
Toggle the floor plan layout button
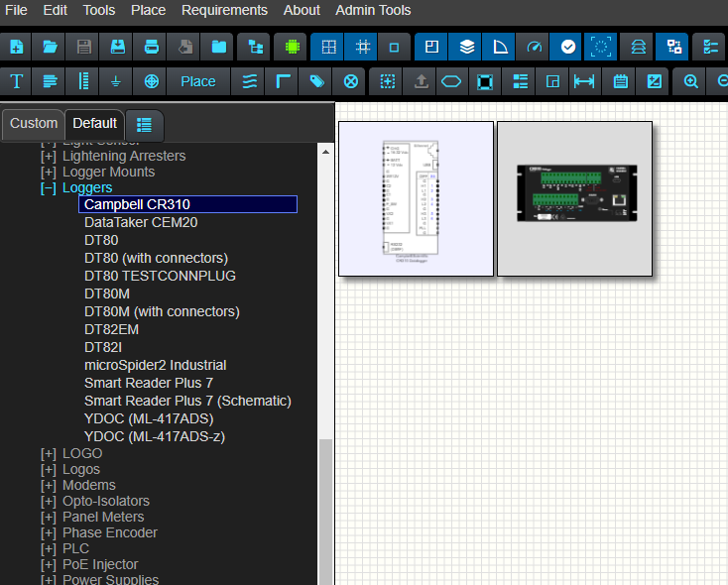click(x=431, y=47)
